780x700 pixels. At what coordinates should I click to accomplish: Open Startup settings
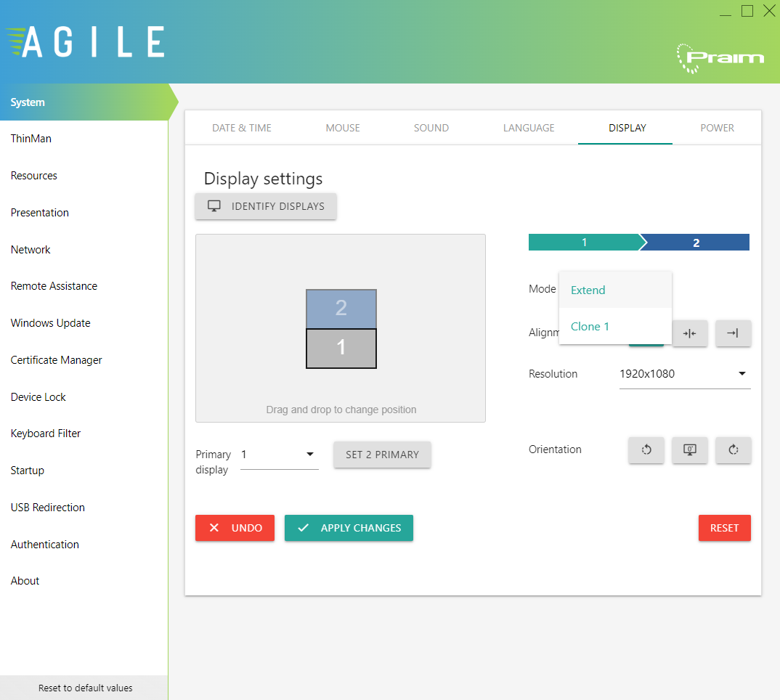pyautogui.click(x=84, y=470)
